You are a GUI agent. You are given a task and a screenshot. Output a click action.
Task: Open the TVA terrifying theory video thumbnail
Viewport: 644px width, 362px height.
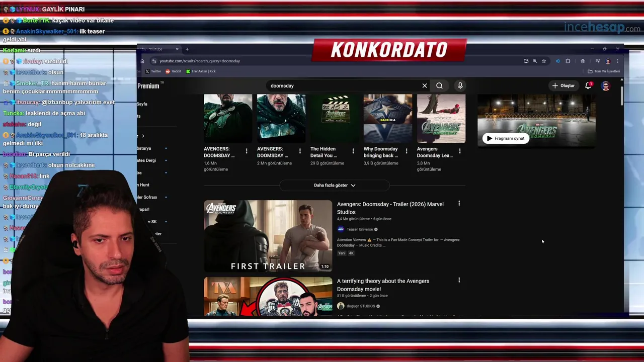tap(268, 296)
